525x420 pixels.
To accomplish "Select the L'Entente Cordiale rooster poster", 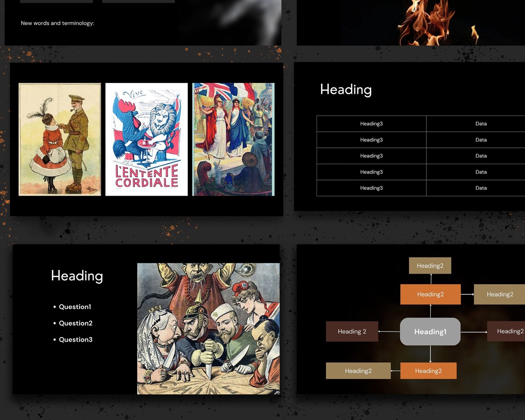I will (146, 138).
